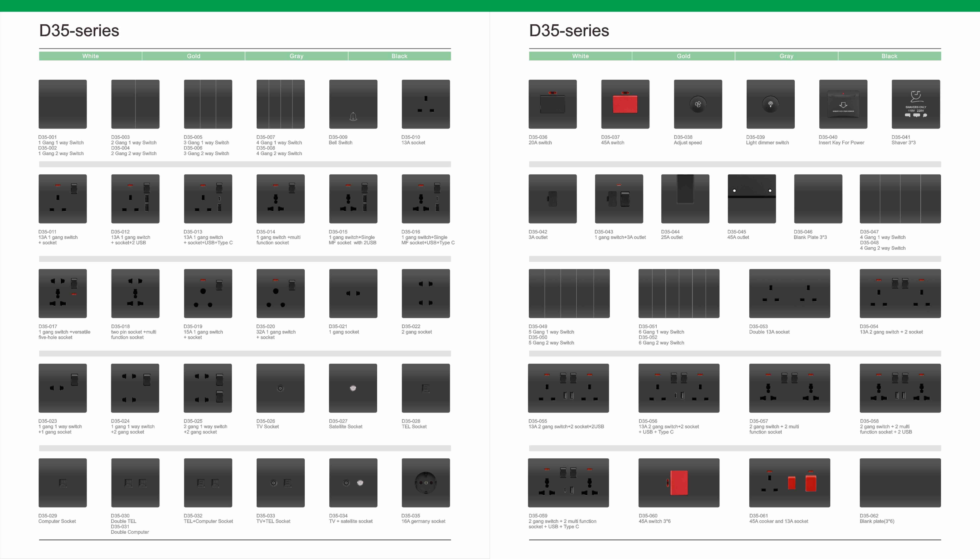Switch to Gold tab on left page
980x559 pixels.
(x=194, y=56)
